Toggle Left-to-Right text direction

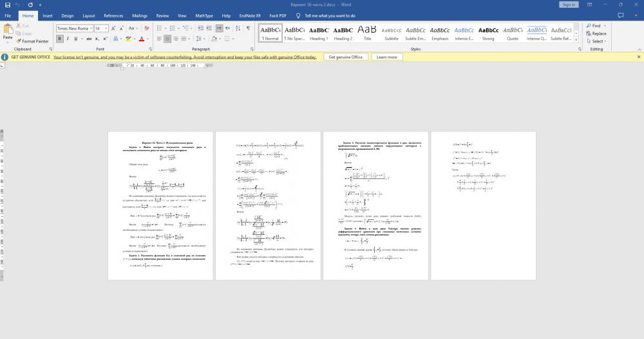point(220,28)
